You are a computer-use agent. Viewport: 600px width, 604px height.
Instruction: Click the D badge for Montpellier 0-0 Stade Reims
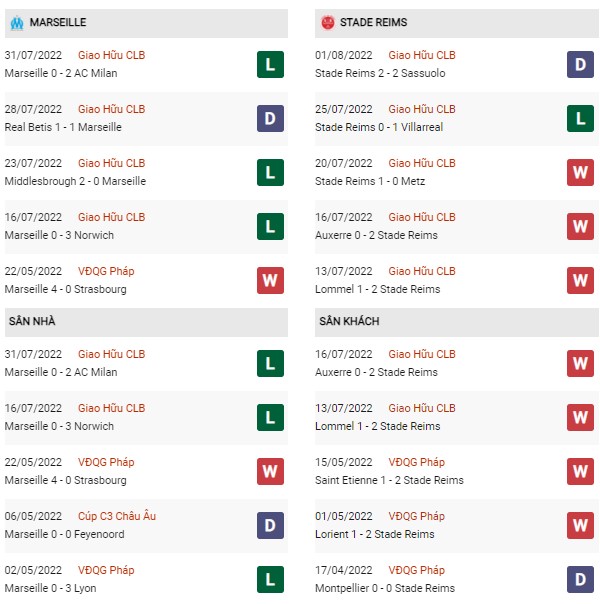(580, 579)
